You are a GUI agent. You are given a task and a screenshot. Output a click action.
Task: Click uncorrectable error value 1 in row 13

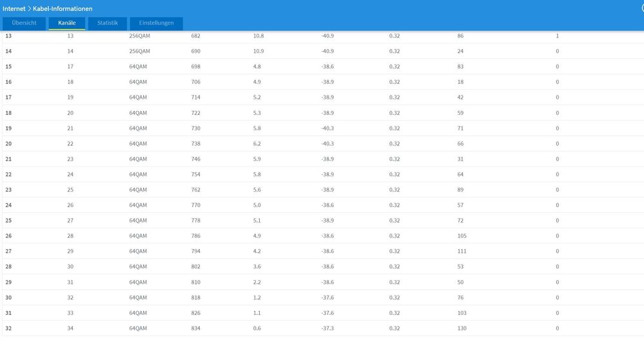click(x=558, y=35)
